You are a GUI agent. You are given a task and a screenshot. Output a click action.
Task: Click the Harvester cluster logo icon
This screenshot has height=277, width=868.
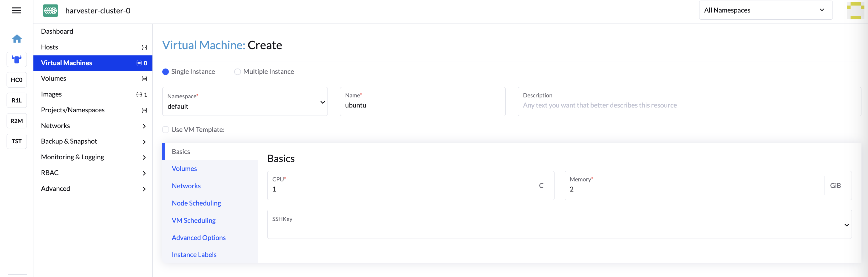point(50,11)
